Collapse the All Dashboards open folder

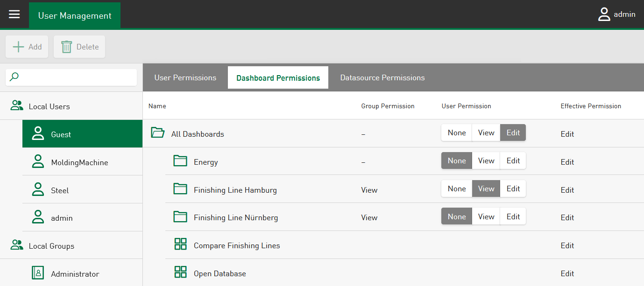158,133
